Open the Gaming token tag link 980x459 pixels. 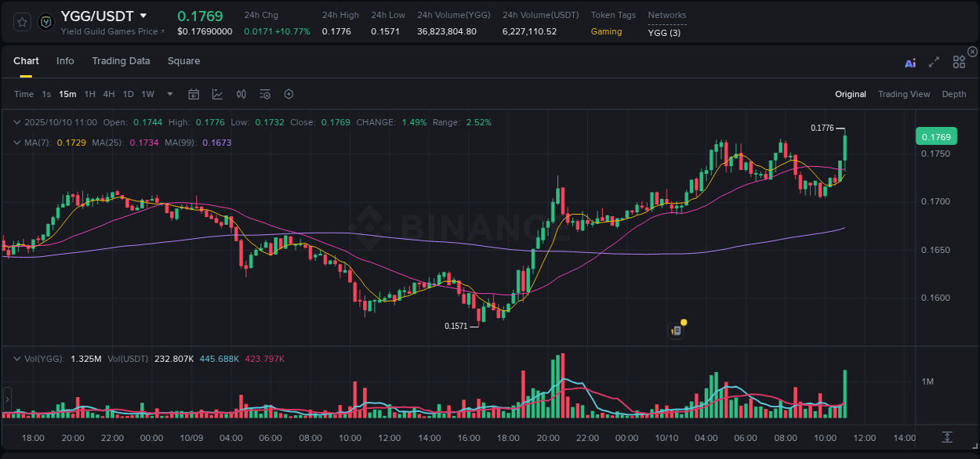click(x=606, y=32)
